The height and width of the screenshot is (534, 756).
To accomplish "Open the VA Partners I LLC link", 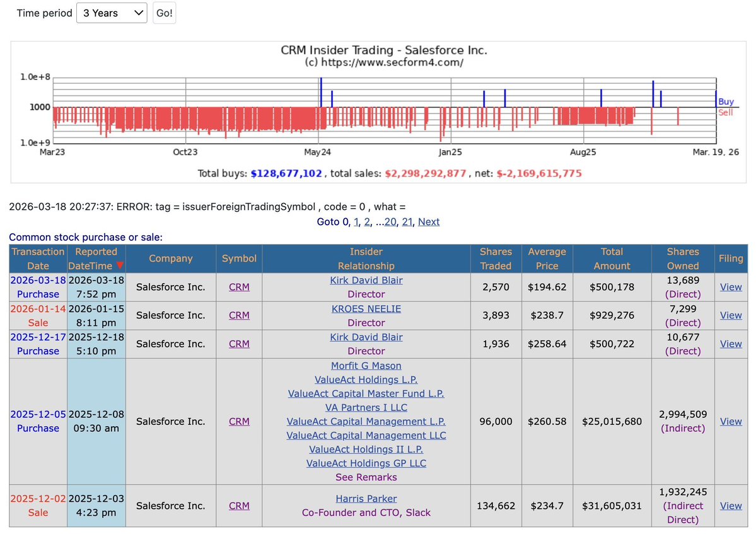I will pyautogui.click(x=366, y=407).
